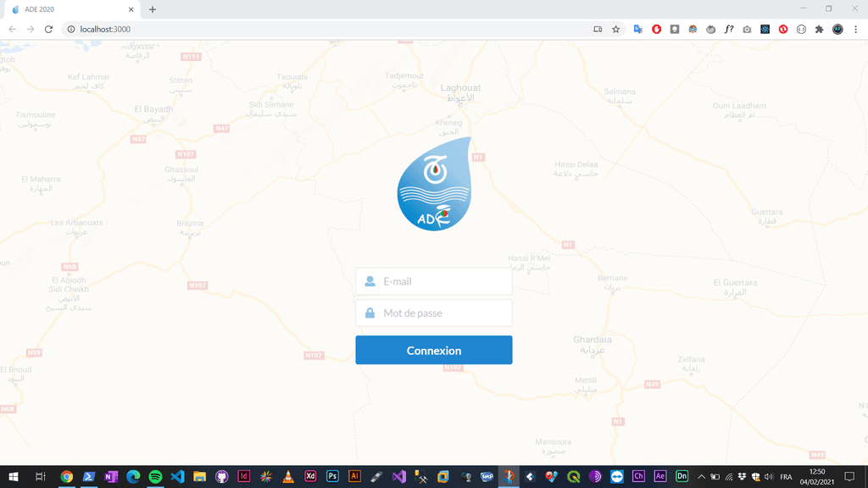Open the red circular arrows extension
The image size is (868, 488).
click(783, 30)
